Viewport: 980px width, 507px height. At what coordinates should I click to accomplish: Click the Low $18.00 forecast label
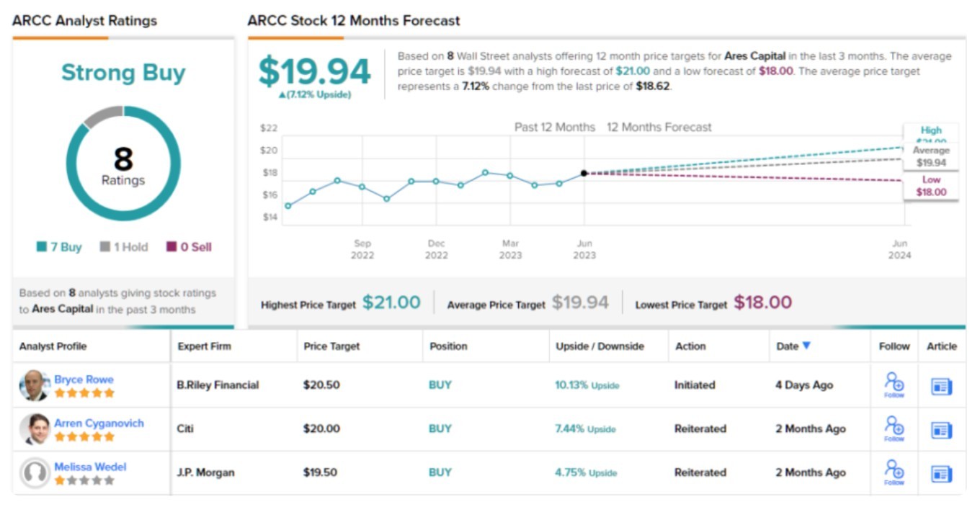pos(931,186)
